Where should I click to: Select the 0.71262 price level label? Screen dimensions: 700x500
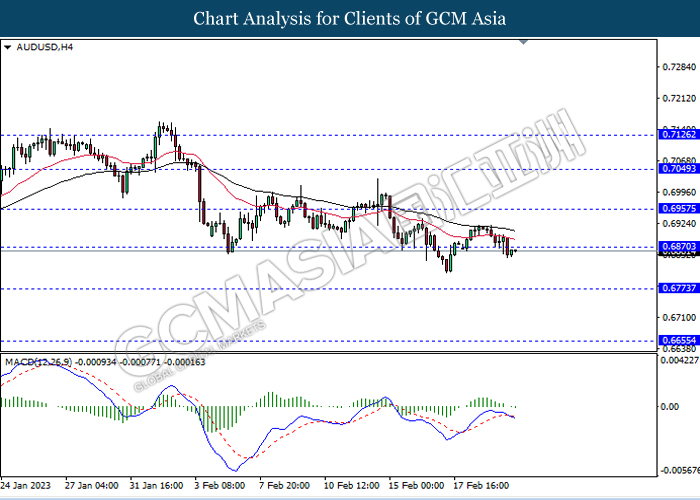[679, 134]
